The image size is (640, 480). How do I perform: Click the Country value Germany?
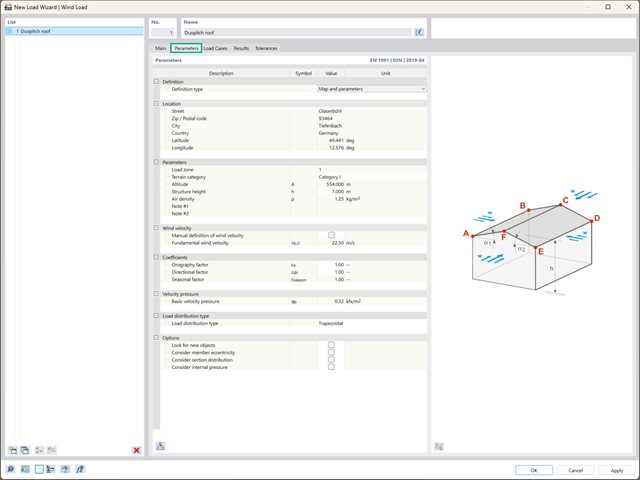click(x=372, y=133)
